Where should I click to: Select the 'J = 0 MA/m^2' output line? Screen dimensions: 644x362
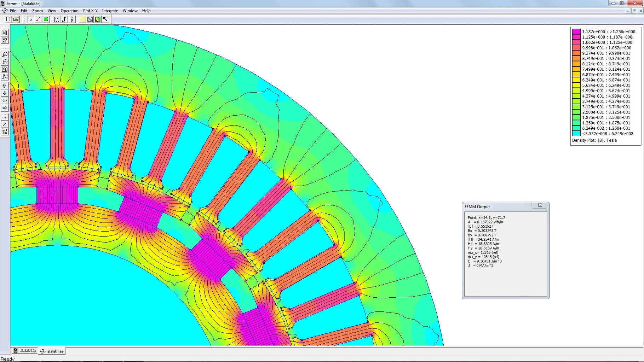[480, 265]
